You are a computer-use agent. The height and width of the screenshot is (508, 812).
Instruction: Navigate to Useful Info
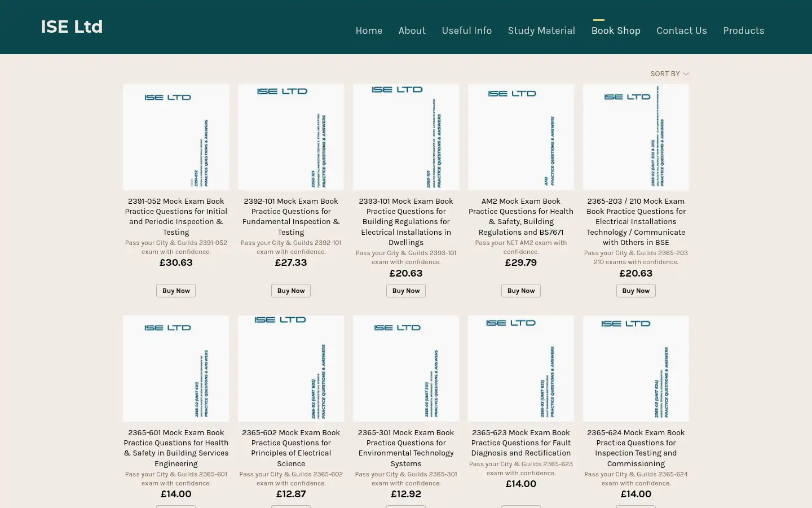(x=467, y=30)
